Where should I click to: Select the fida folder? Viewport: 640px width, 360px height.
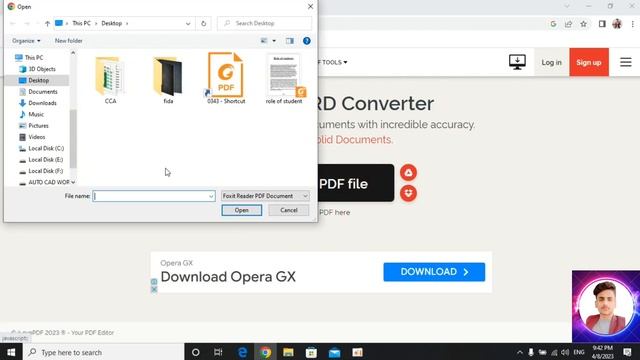tap(168, 80)
